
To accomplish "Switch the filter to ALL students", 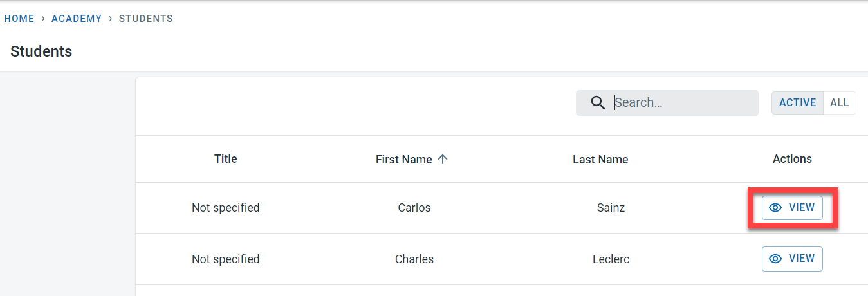I will (x=839, y=103).
